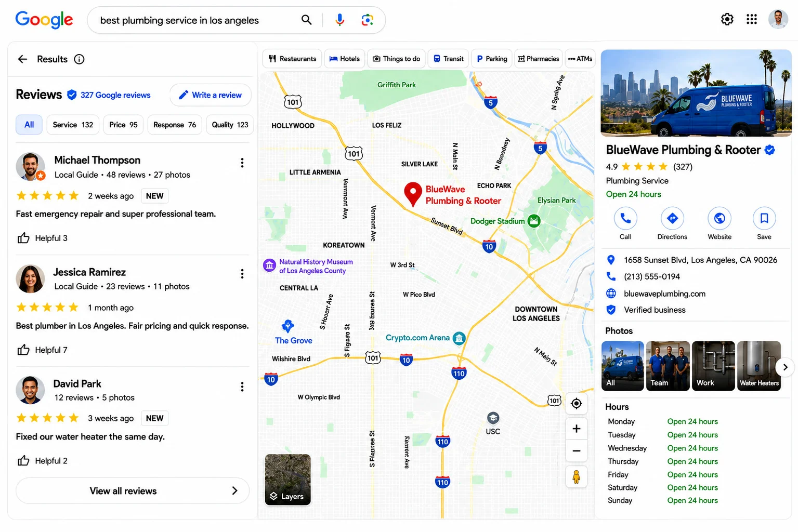798x532 pixels.
Task: Show info about the Results
Action: (79, 59)
